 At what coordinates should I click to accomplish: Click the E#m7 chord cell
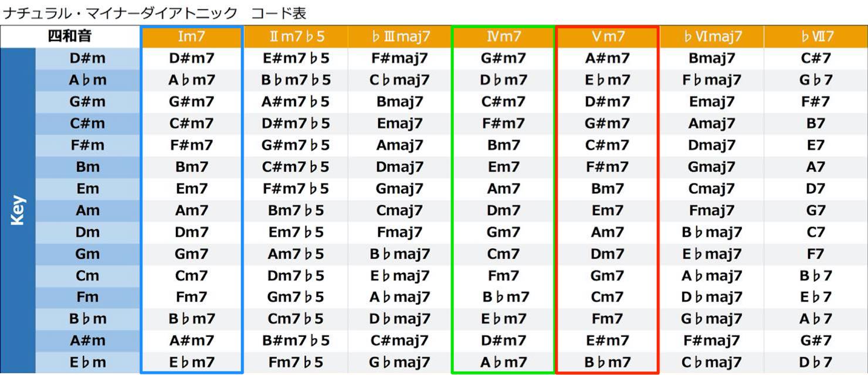point(607,340)
